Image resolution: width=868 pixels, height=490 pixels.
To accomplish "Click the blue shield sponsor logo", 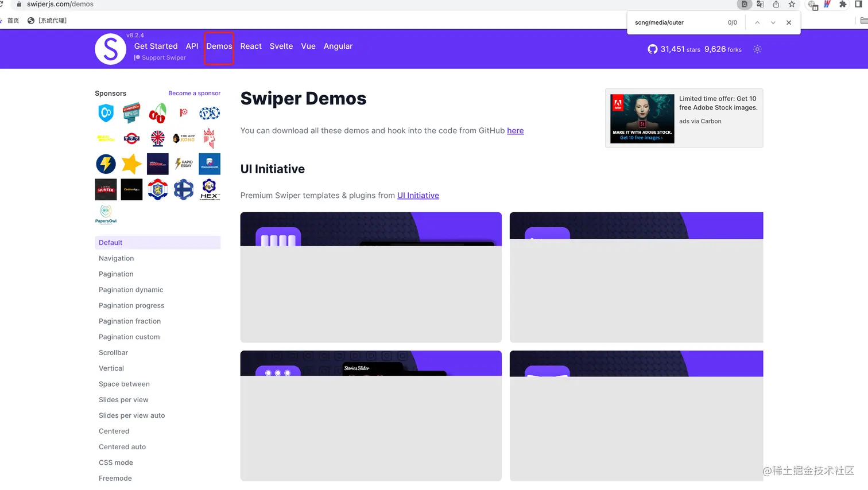I will [106, 113].
